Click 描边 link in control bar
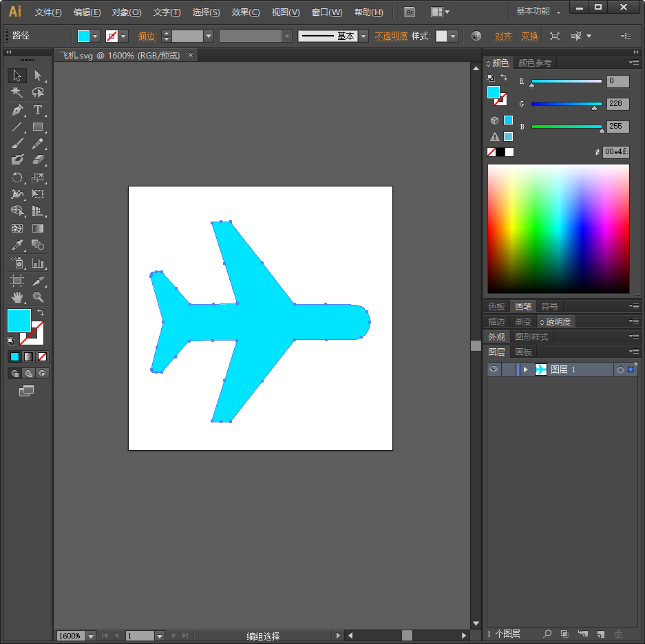The image size is (645, 644). pyautogui.click(x=147, y=36)
